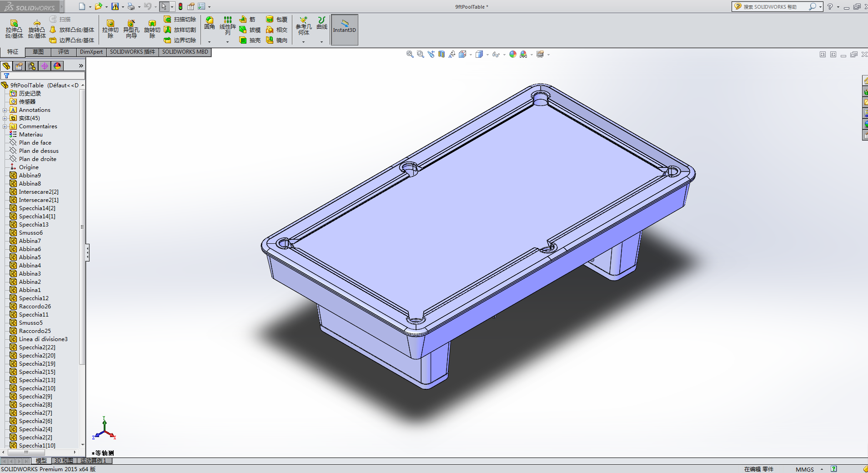Open the 参考几何体 reference geometry tool
Image resolution: width=868 pixels, height=473 pixels.
tap(304, 25)
